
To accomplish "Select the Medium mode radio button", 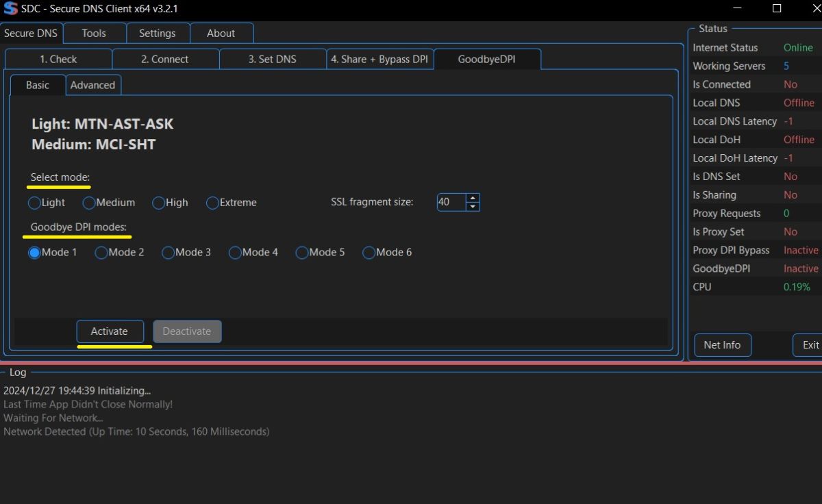I will (x=89, y=203).
